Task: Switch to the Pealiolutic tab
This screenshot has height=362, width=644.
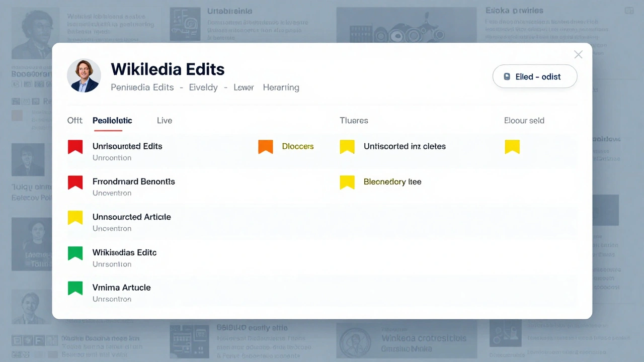Action: click(112, 120)
